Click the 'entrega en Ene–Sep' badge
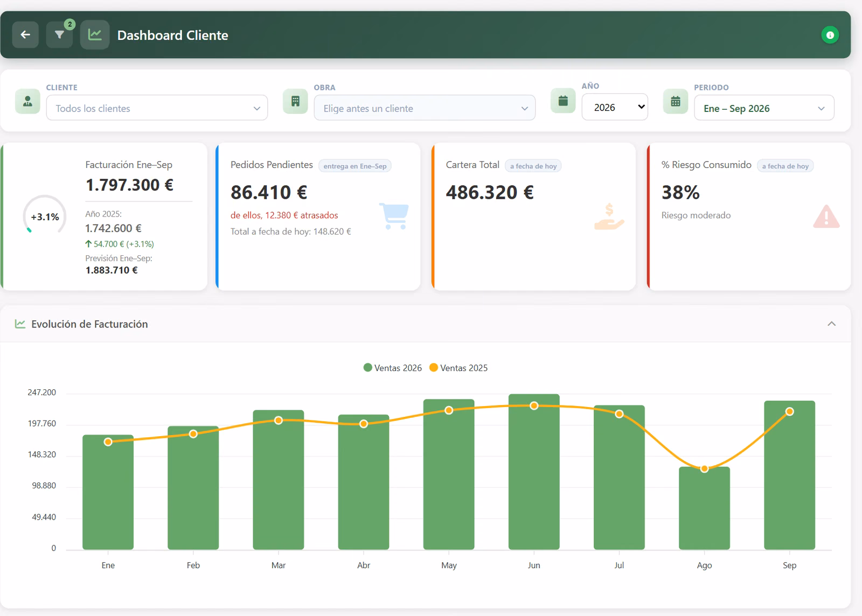This screenshot has width=862, height=616. (355, 166)
